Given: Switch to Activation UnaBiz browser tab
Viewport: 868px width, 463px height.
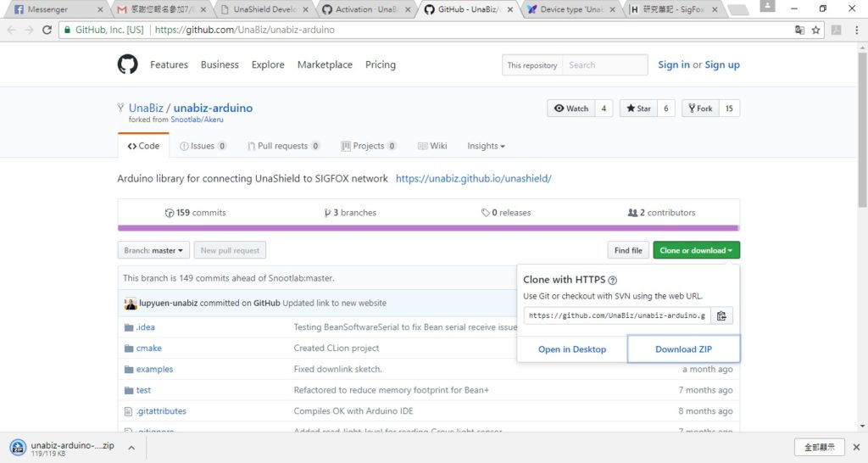Looking at the screenshot, I should click(x=365, y=9).
